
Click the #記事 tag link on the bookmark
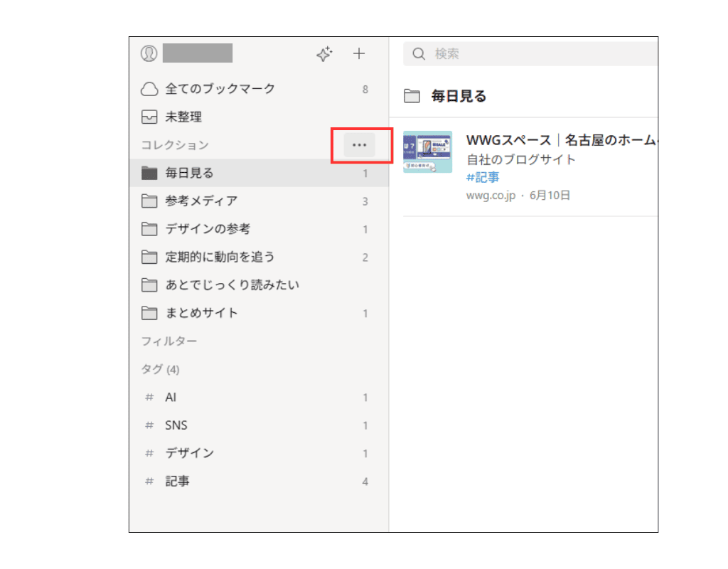(x=483, y=177)
